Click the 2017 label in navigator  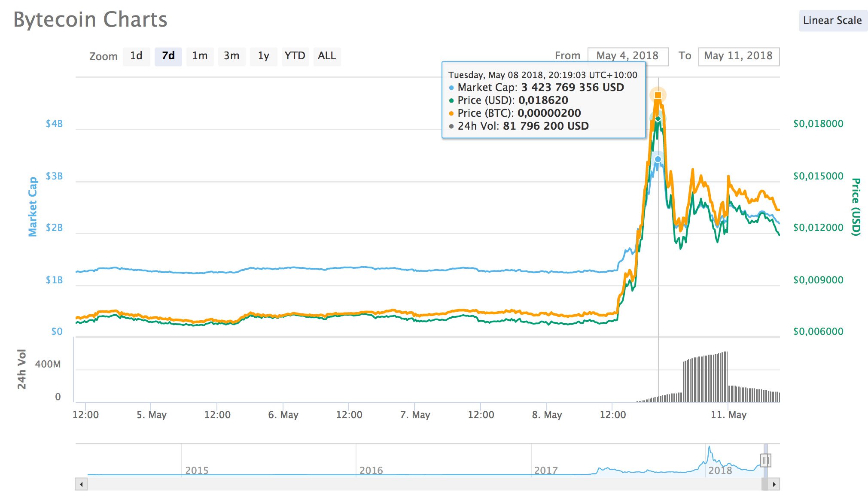(546, 471)
